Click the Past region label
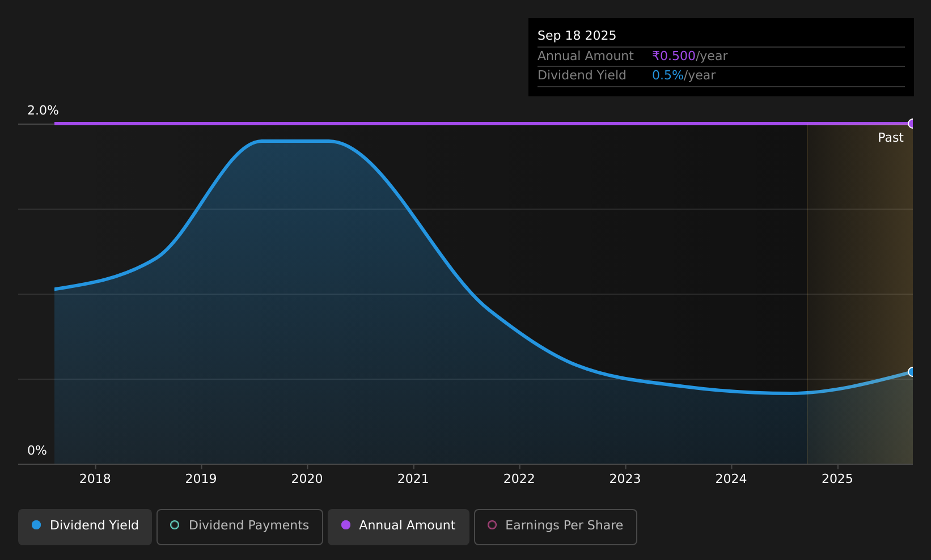 click(x=891, y=138)
